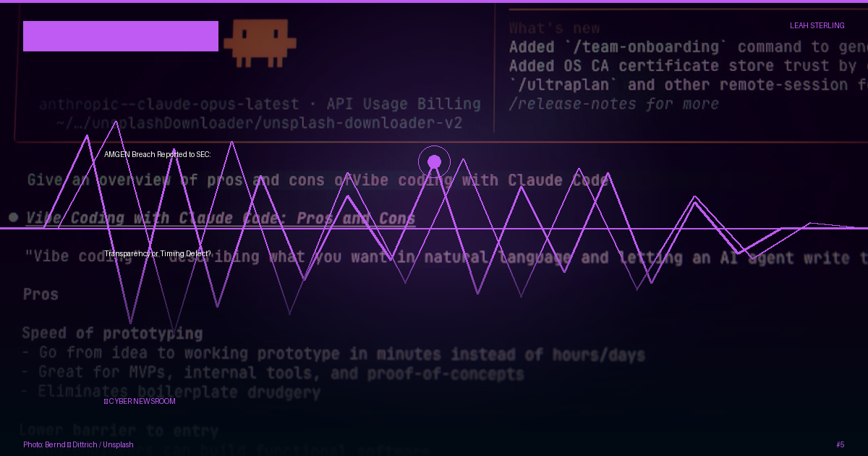Viewport: 868px width, 456px height.
Task: Click the 'Eliminates boilerplate drudgery' line
Action: point(171,393)
